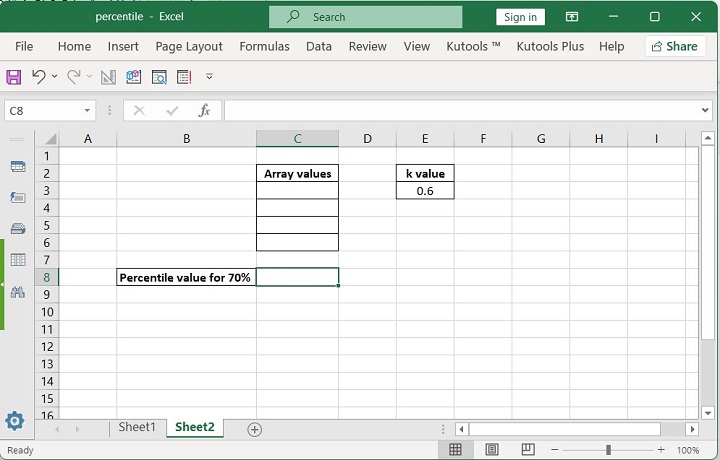Open Customize Quick Access Toolbar dropdown
This screenshot has width=720, height=460.
[209, 77]
